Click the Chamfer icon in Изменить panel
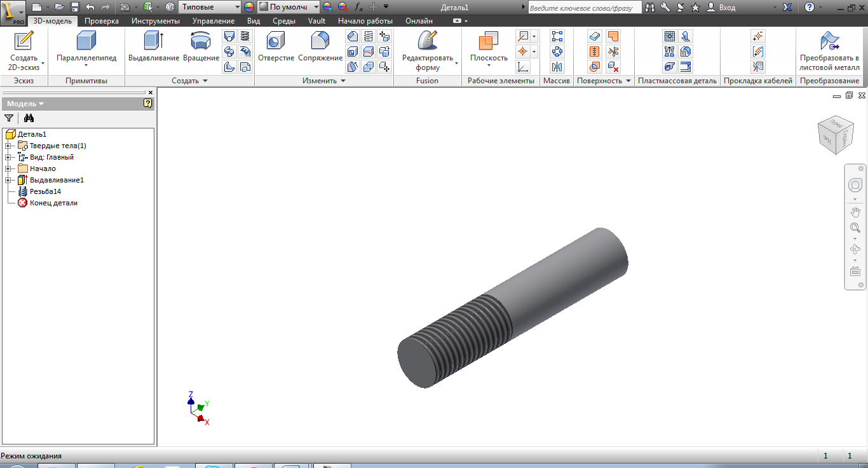Image resolution: width=868 pixels, height=468 pixels. [353, 36]
